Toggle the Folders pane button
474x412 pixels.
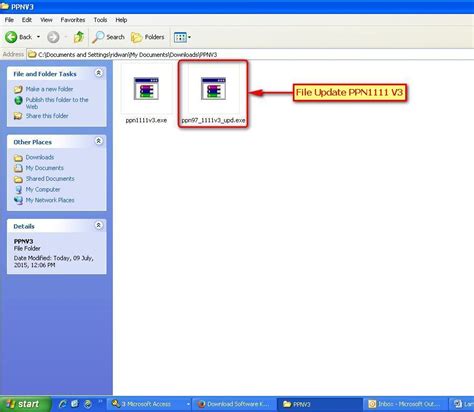[x=148, y=37]
